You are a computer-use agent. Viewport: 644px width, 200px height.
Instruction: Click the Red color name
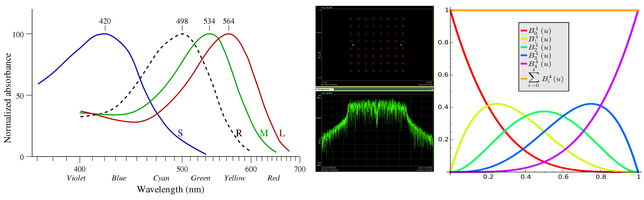tap(274, 178)
